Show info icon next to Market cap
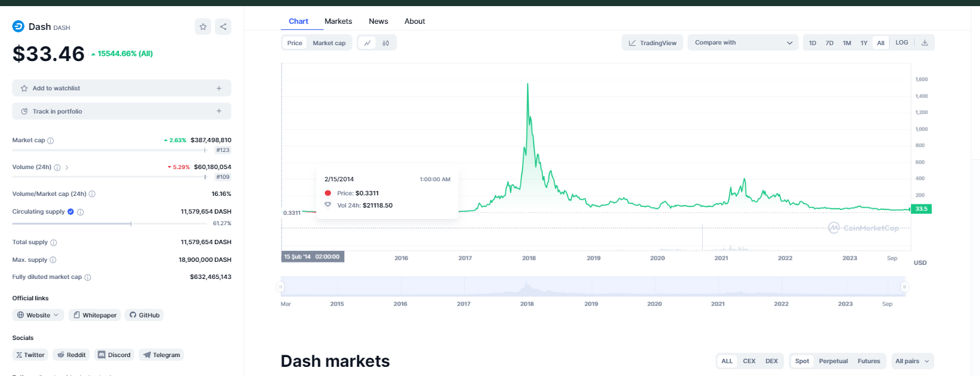980x376 pixels. click(51, 140)
